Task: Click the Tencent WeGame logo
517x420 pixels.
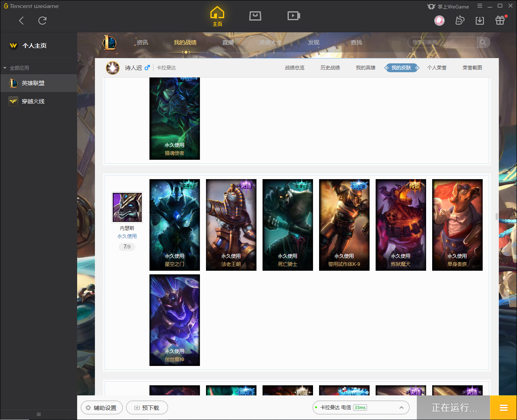Action: [x=31, y=6]
